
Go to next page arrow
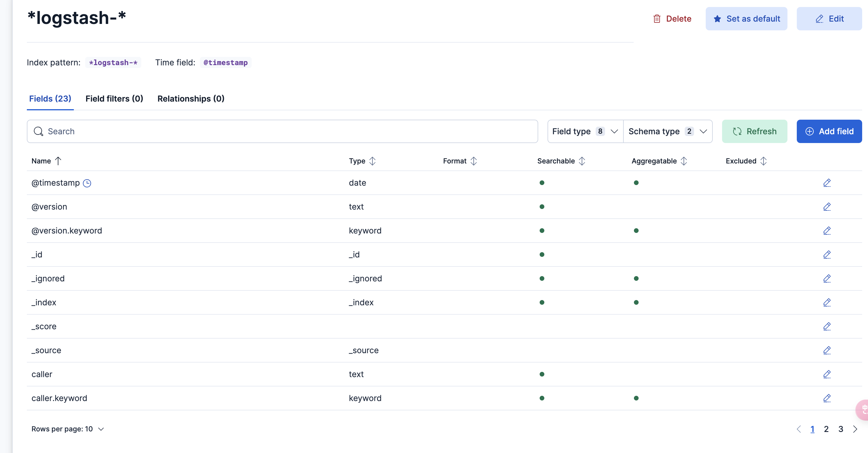click(855, 429)
